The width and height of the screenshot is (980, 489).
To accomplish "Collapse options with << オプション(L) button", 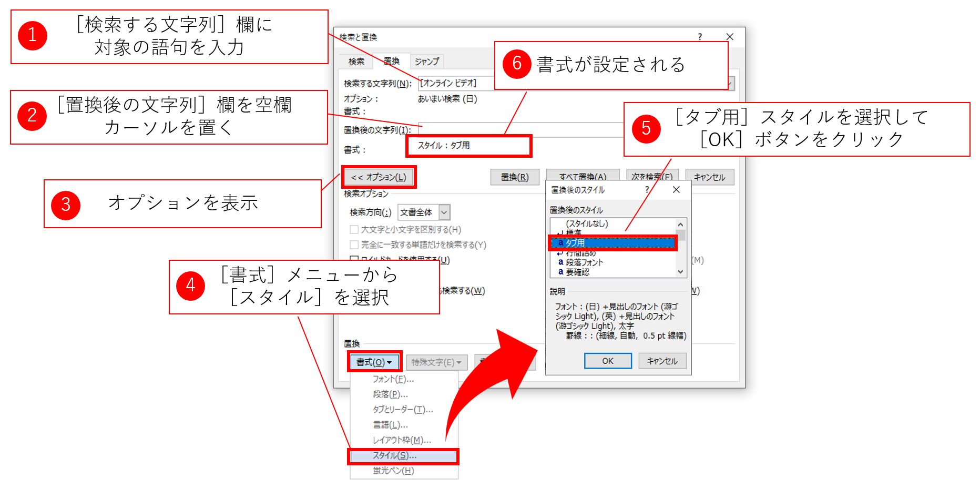I will [x=379, y=178].
